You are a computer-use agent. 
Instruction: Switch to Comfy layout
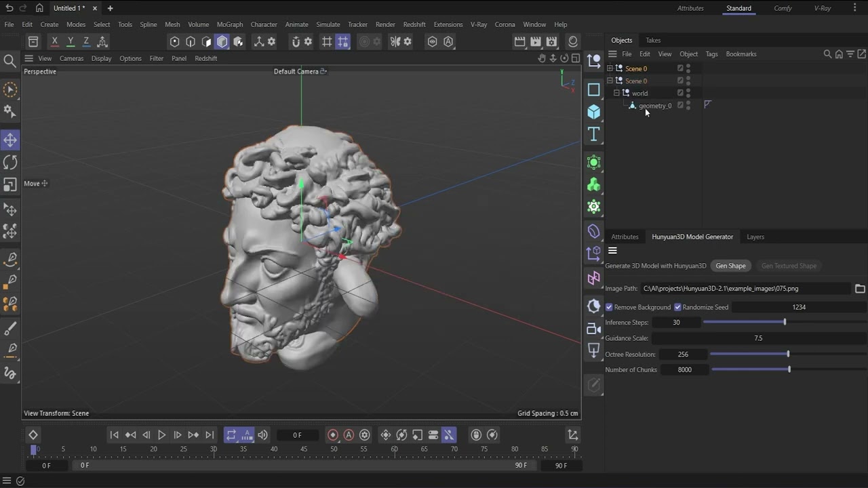[x=783, y=8]
